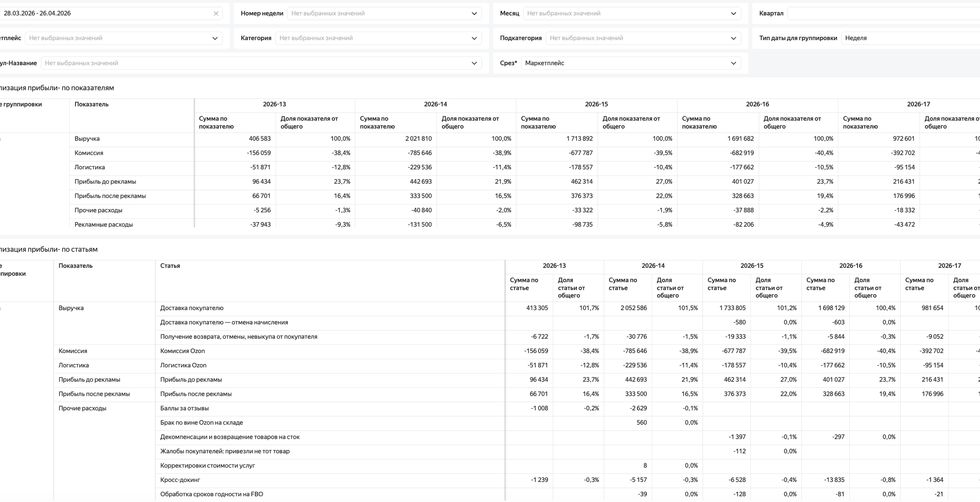Click the 2026-16 week header in top table
Screen dimensions: 980x502
[757, 104]
